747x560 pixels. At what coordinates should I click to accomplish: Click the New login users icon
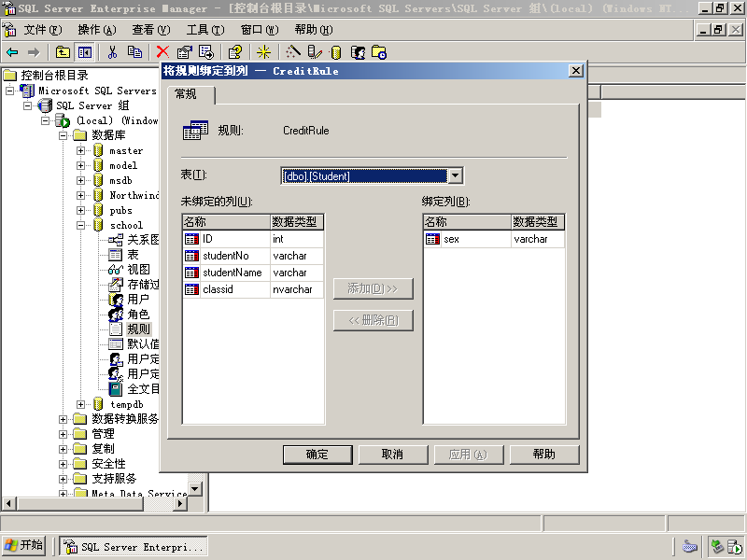[x=358, y=52]
